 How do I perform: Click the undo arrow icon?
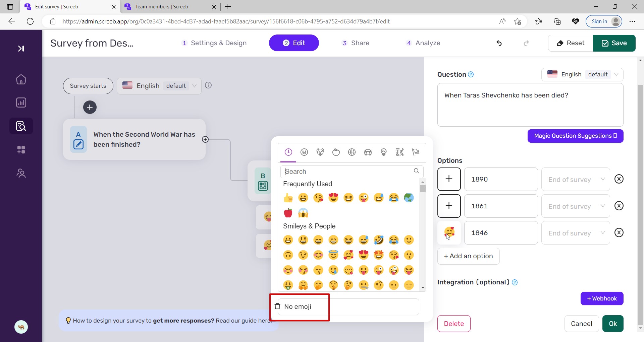click(499, 43)
